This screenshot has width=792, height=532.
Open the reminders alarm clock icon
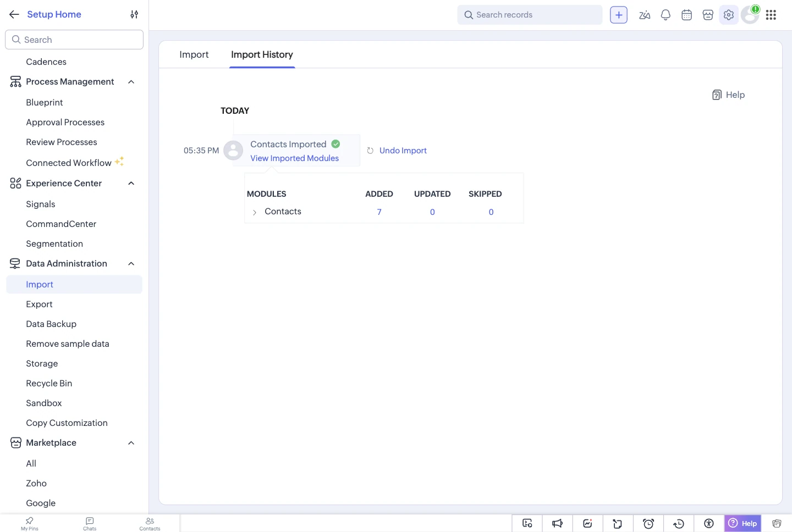coord(648,523)
